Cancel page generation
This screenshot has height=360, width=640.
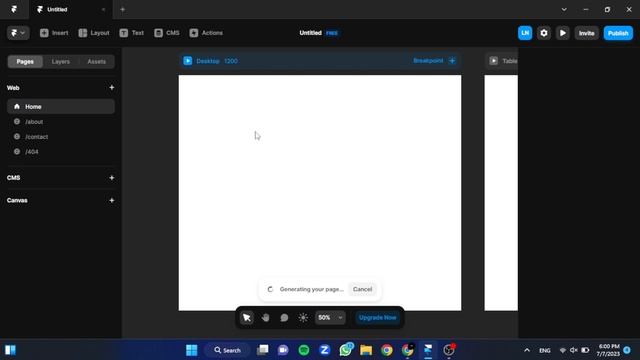(362, 289)
